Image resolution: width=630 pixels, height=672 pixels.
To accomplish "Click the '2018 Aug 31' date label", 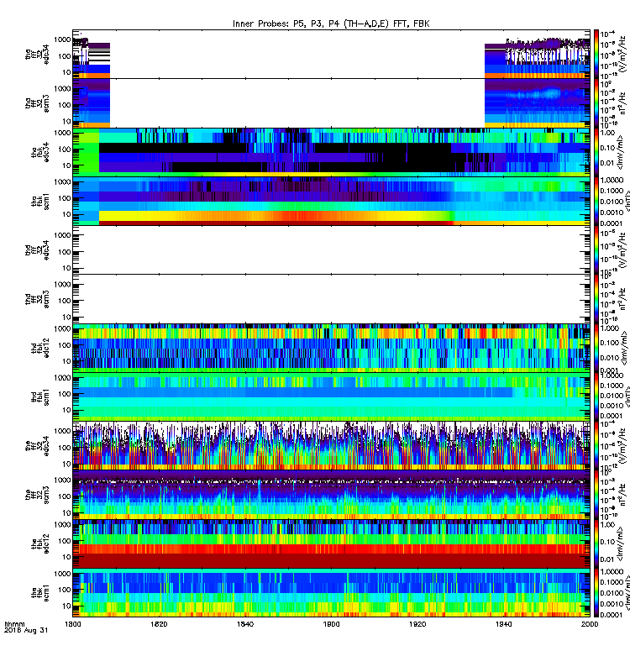I will (26, 631).
